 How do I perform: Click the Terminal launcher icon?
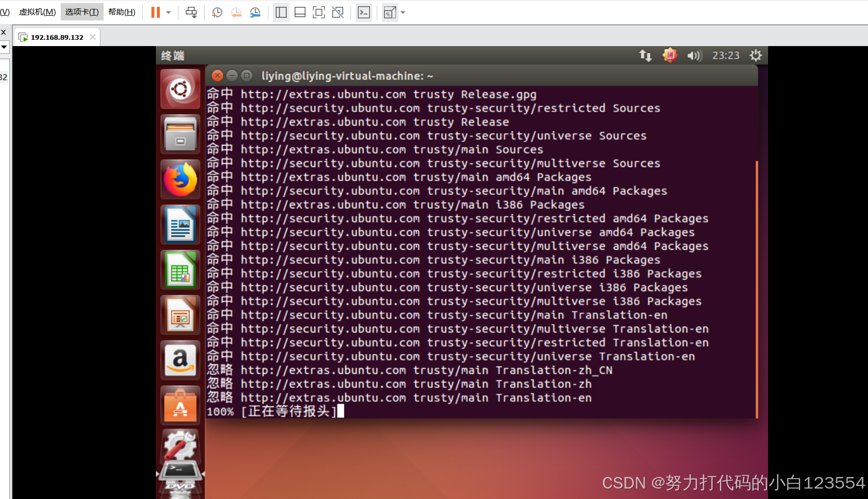pyautogui.click(x=181, y=471)
